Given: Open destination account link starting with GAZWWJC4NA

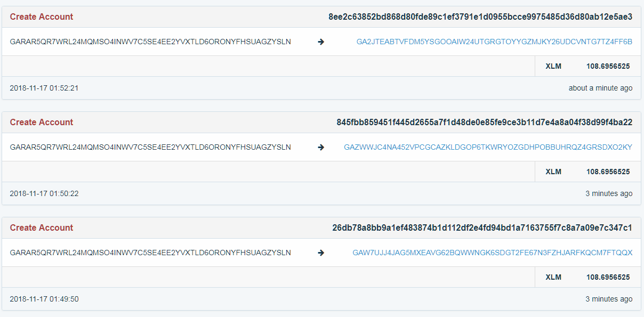Looking at the screenshot, I should tap(488, 147).
